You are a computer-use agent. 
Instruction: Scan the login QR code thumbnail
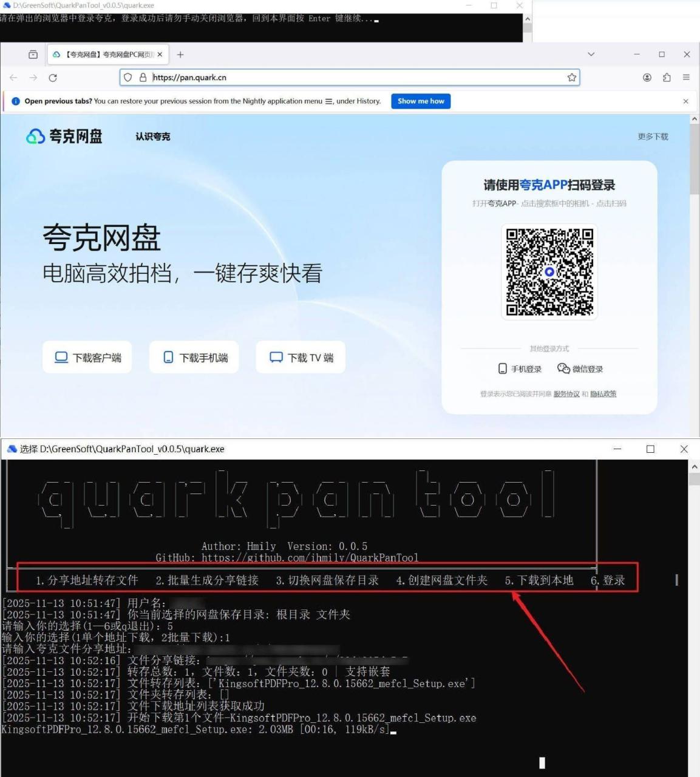pos(548,272)
